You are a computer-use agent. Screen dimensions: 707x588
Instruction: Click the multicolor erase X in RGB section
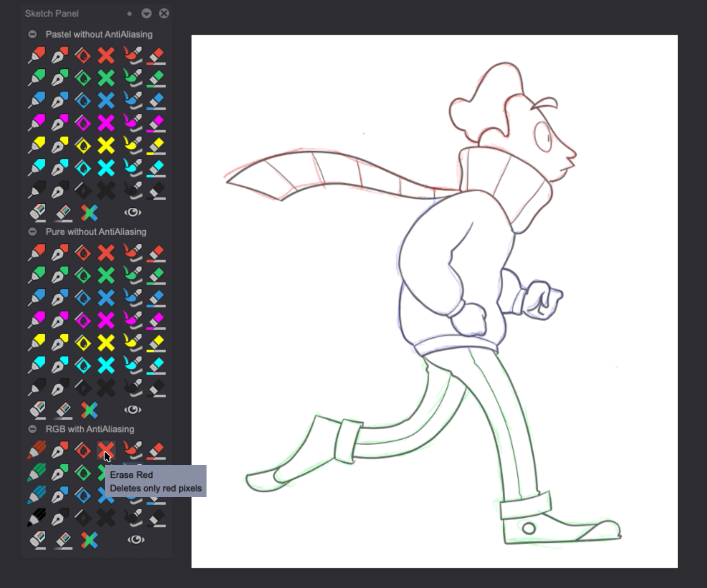pyautogui.click(x=89, y=540)
